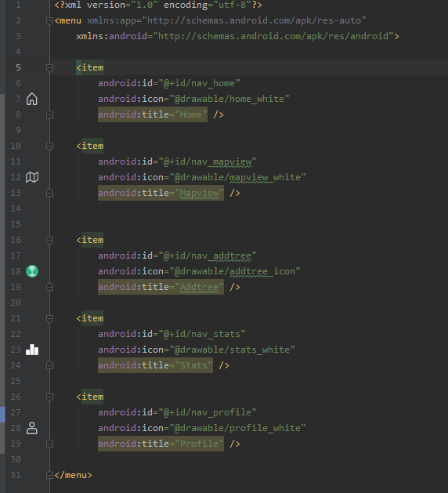448x493 pixels.
Task: Click the green addtree gutter icon
Action: coord(32,271)
